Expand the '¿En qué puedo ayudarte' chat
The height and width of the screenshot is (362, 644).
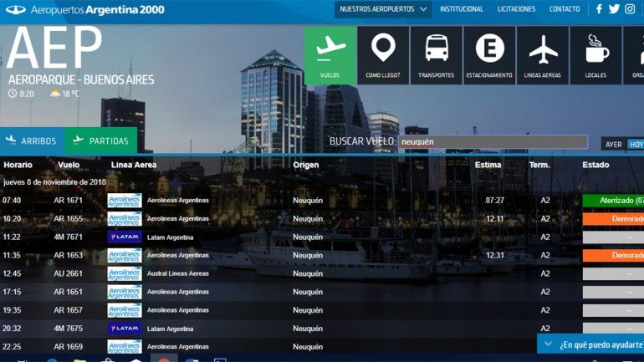[x=590, y=344]
